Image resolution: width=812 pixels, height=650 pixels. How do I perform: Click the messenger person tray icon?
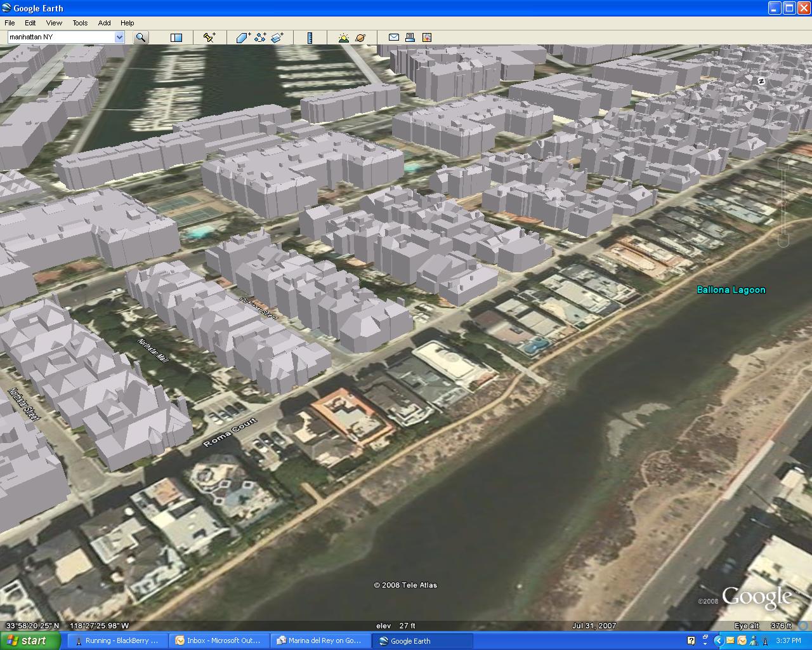pos(752,641)
